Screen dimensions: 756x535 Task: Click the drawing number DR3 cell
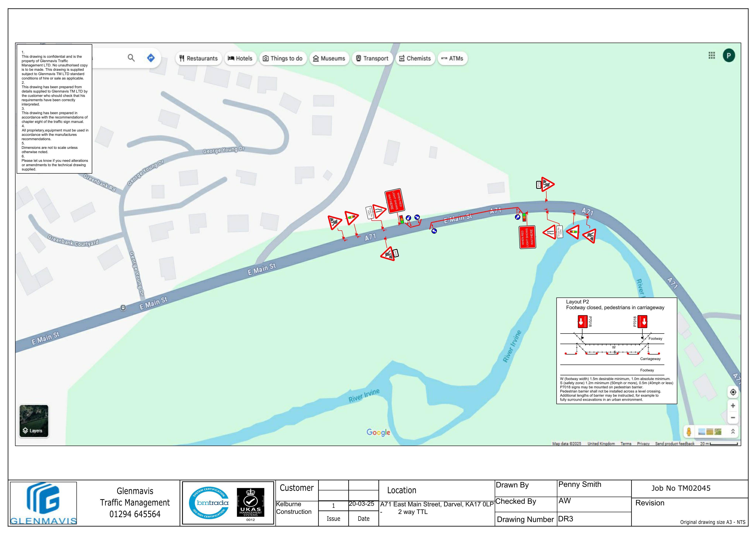[594, 519]
